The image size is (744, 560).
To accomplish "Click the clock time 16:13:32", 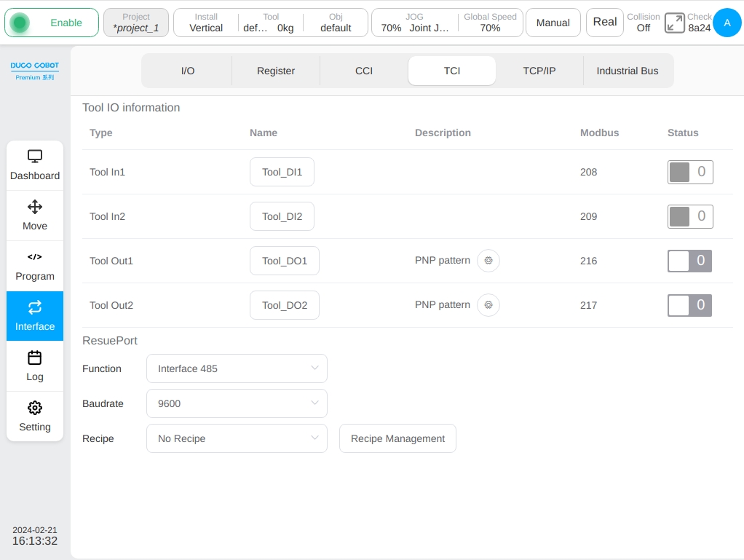I will pos(35,540).
